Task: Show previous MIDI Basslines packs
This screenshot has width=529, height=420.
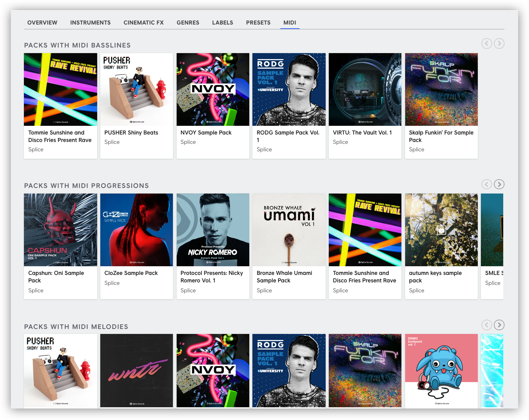Action: click(486, 43)
